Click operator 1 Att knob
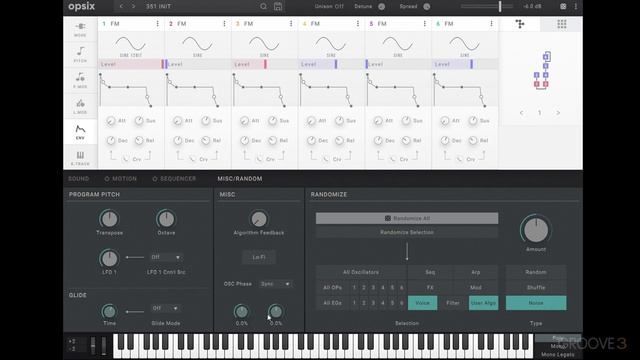The width and height of the screenshot is (640, 360). click(x=111, y=121)
